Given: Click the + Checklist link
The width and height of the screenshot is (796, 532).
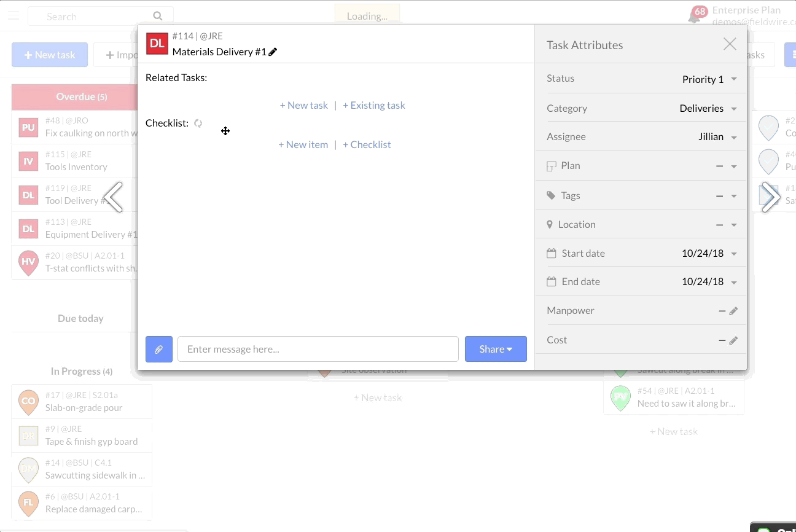Looking at the screenshot, I should click(367, 144).
